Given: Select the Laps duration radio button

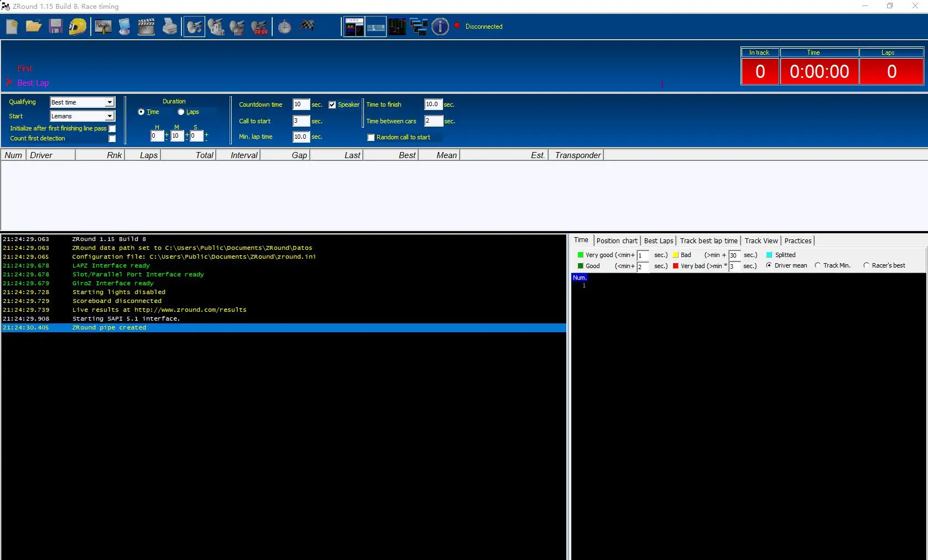Looking at the screenshot, I should 181,112.
